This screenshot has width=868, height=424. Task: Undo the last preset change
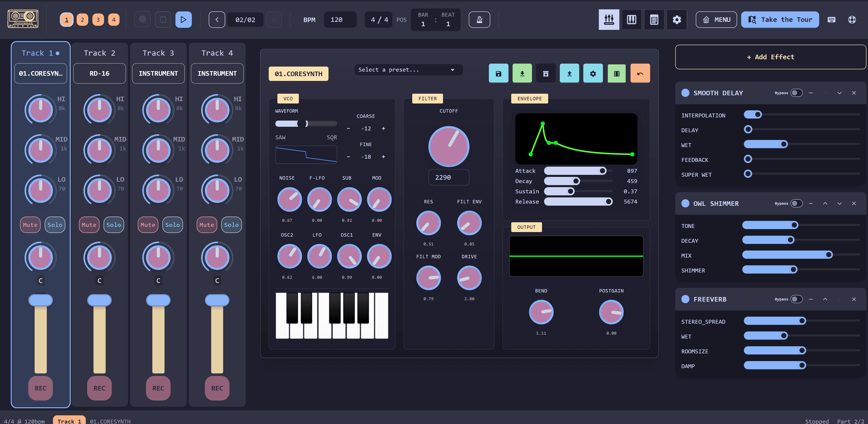[640, 73]
